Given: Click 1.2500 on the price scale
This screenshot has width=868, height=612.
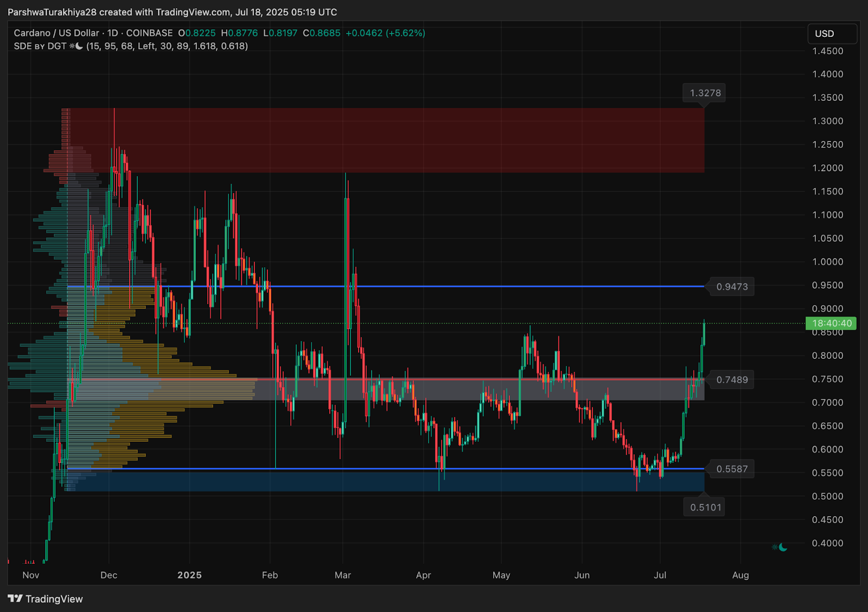Looking at the screenshot, I should click(x=827, y=145).
